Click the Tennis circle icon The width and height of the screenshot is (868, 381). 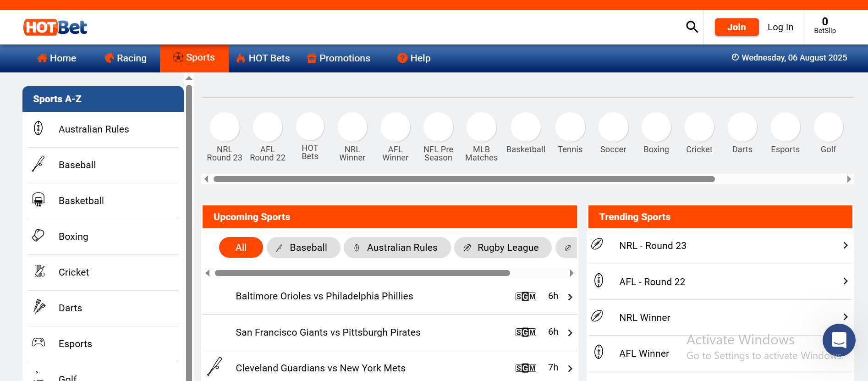(570, 127)
